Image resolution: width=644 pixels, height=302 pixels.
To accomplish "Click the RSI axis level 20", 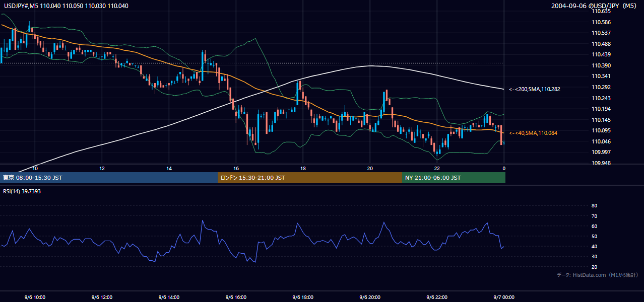I will click(594, 267).
